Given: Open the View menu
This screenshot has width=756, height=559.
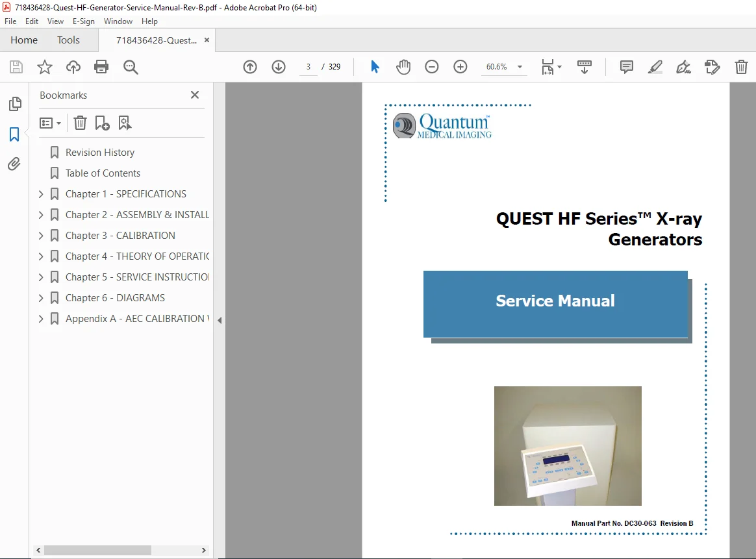Looking at the screenshot, I should [x=55, y=21].
